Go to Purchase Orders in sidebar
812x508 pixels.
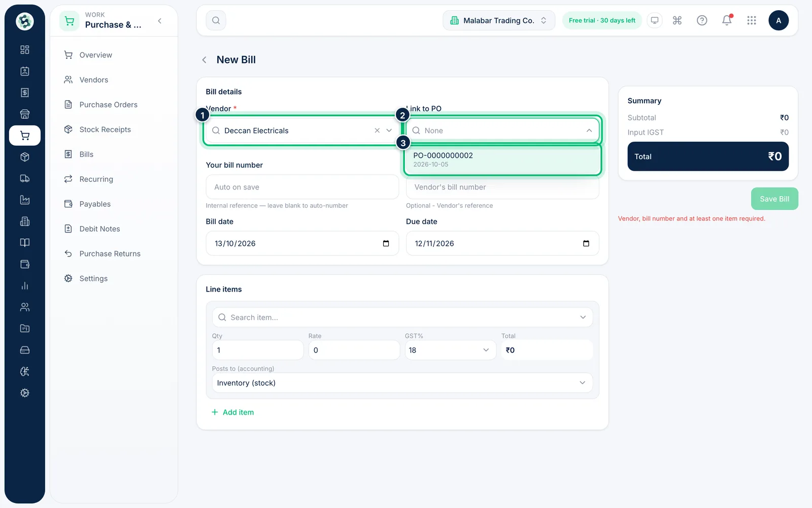[108, 105]
